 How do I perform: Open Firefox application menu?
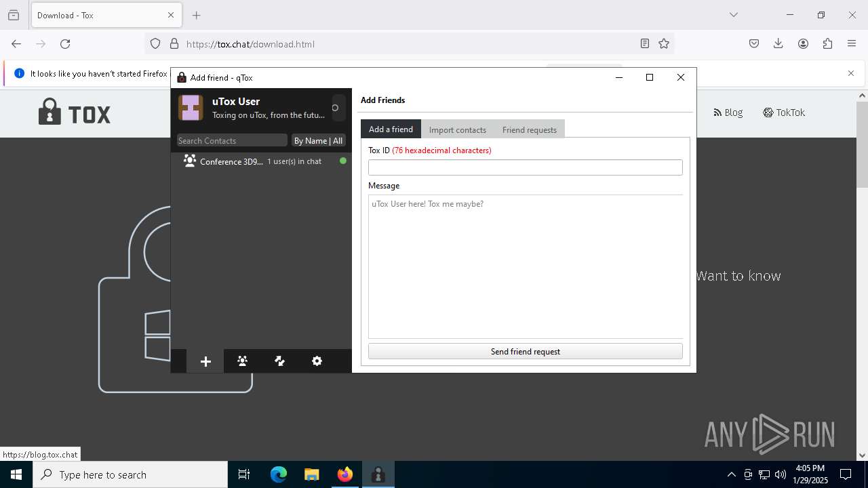[852, 43]
